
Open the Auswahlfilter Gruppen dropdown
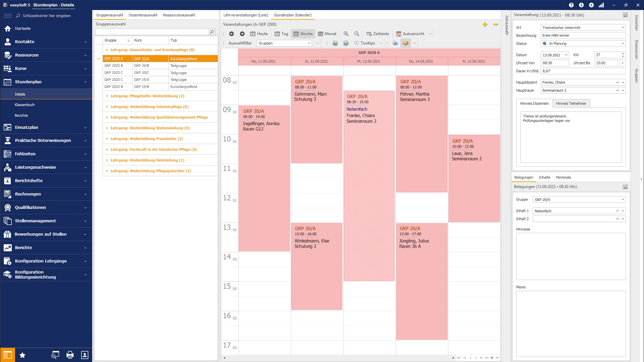pos(309,43)
